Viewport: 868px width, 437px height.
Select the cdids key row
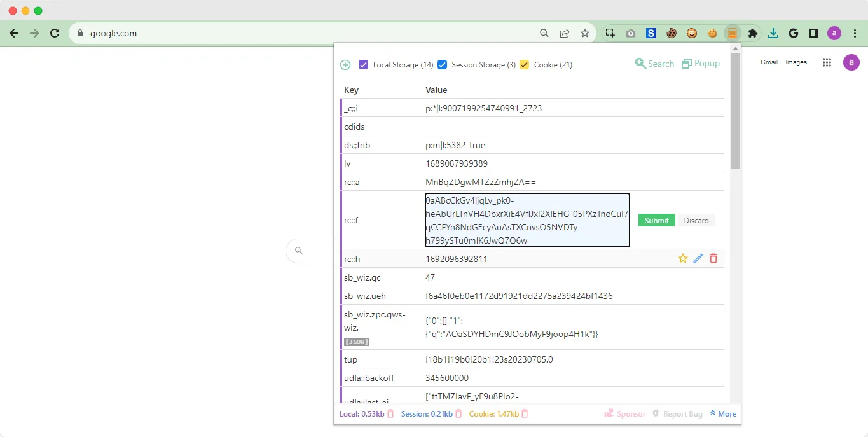pos(533,127)
